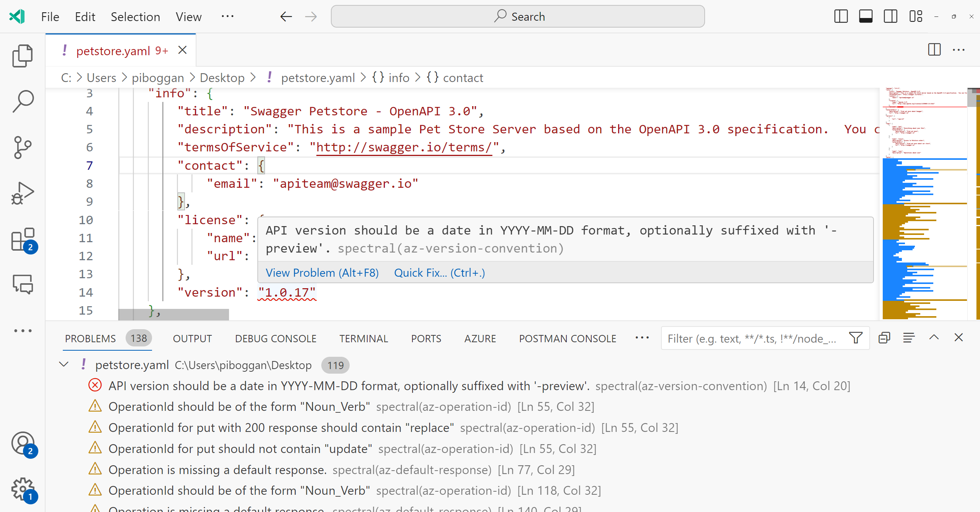Click Quick Fix option in tooltip
The height and width of the screenshot is (512, 980).
coord(439,272)
